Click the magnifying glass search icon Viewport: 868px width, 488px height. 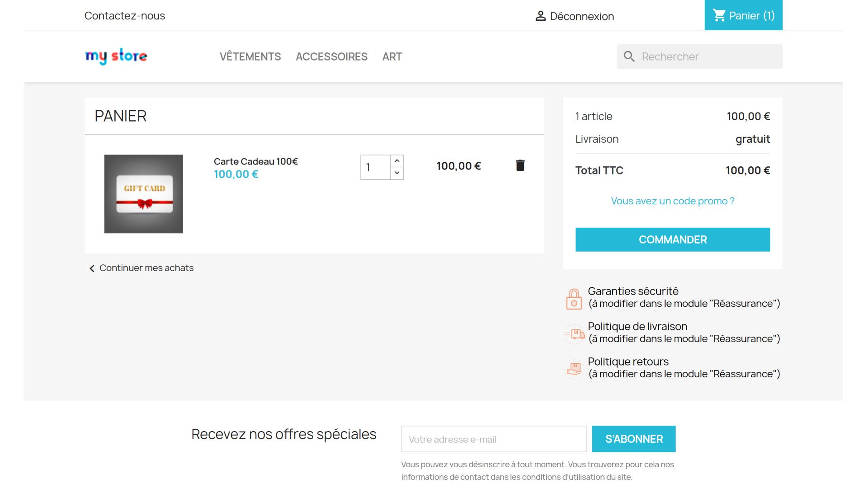(x=629, y=56)
